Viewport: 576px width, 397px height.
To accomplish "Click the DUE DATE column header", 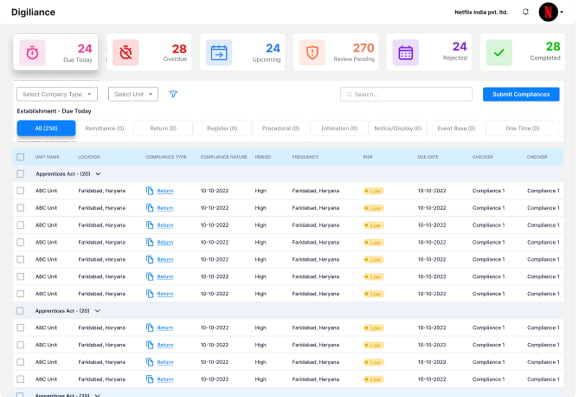I will (x=428, y=157).
